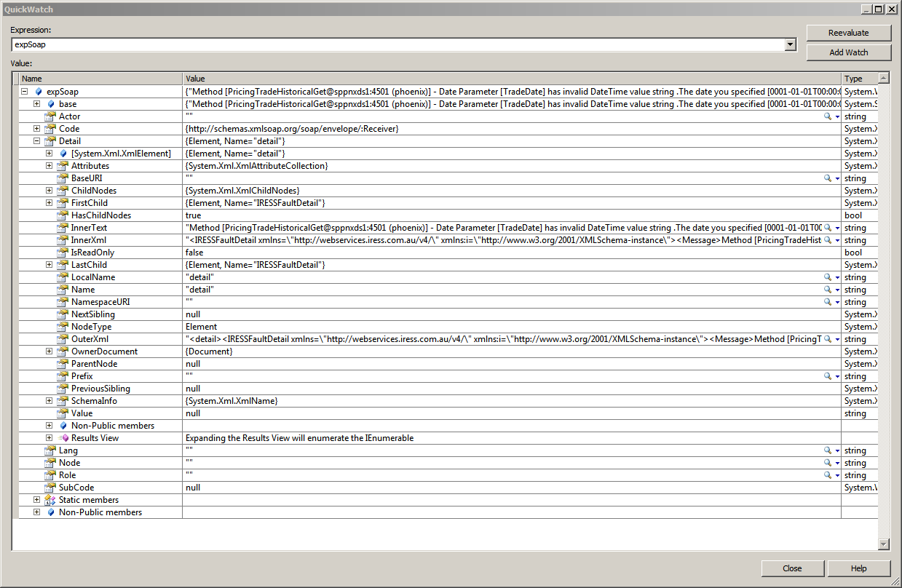Click inside the Expression input field
902x588 pixels.
click(x=398, y=44)
